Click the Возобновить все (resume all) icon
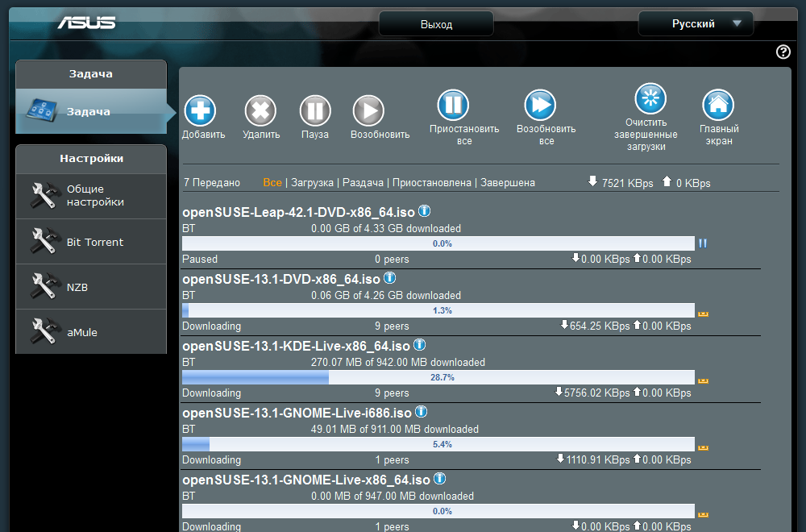The image size is (806, 532). [540, 105]
